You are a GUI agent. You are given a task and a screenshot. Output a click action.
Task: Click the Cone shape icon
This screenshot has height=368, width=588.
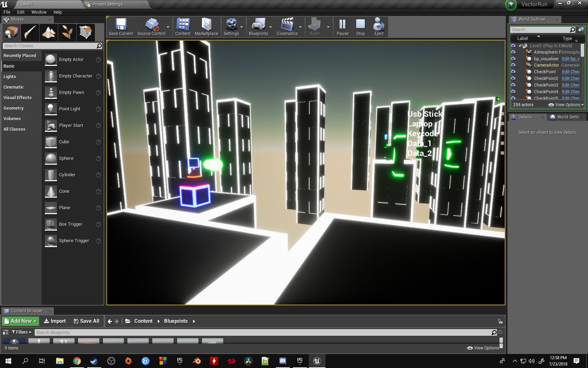click(51, 191)
